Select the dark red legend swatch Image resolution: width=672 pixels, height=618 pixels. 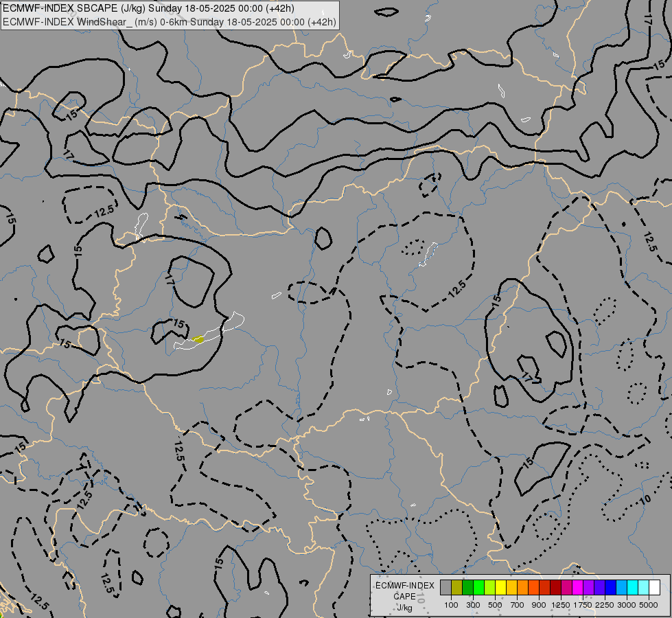(x=556, y=587)
